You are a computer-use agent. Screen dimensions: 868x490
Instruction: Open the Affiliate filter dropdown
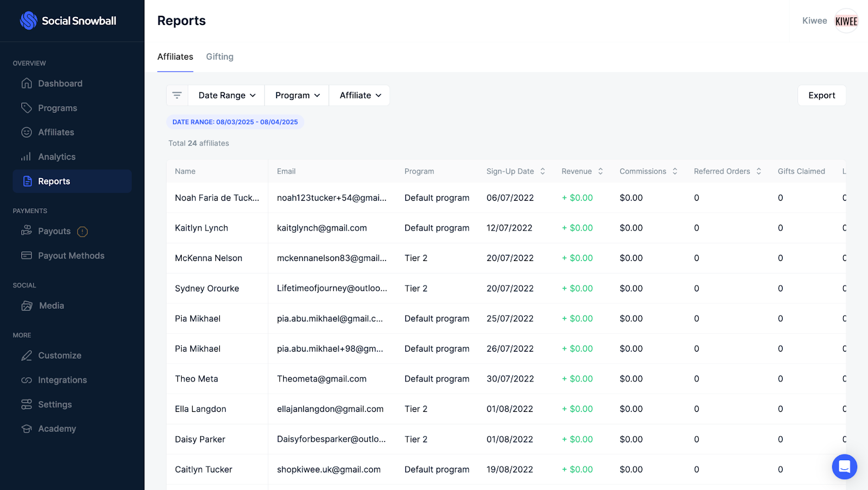point(359,95)
